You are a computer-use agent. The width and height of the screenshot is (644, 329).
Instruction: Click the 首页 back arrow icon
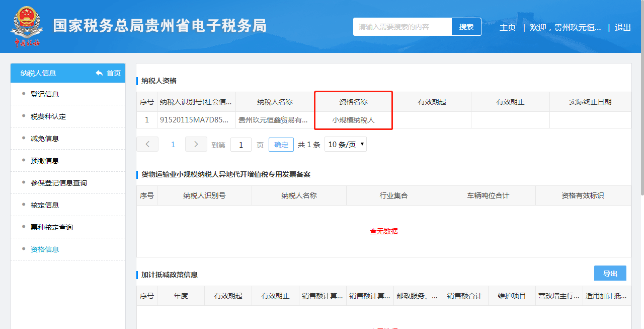(x=99, y=73)
